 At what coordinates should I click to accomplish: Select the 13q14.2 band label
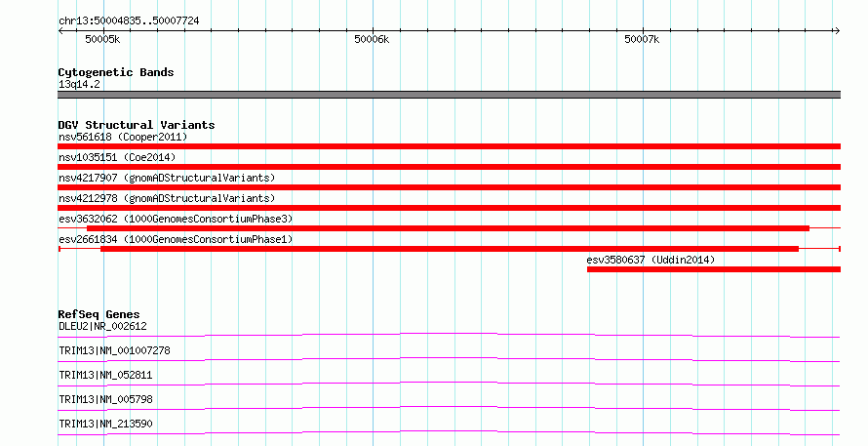coord(79,84)
